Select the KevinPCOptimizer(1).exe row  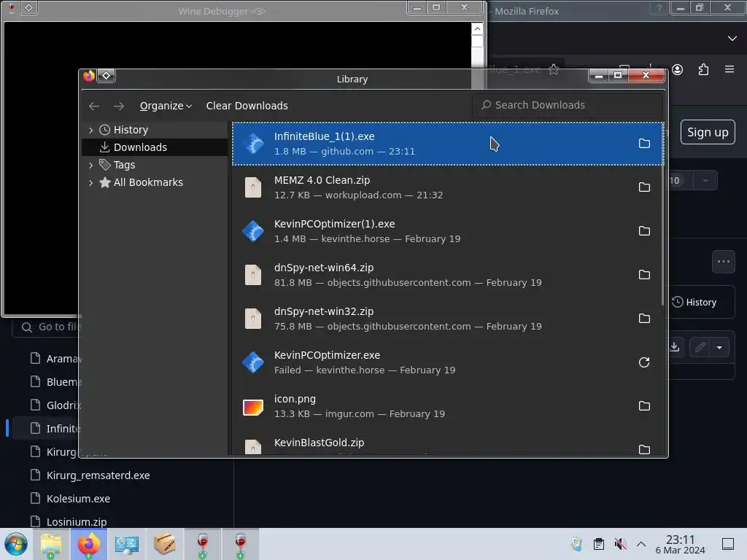(x=448, y=231)
